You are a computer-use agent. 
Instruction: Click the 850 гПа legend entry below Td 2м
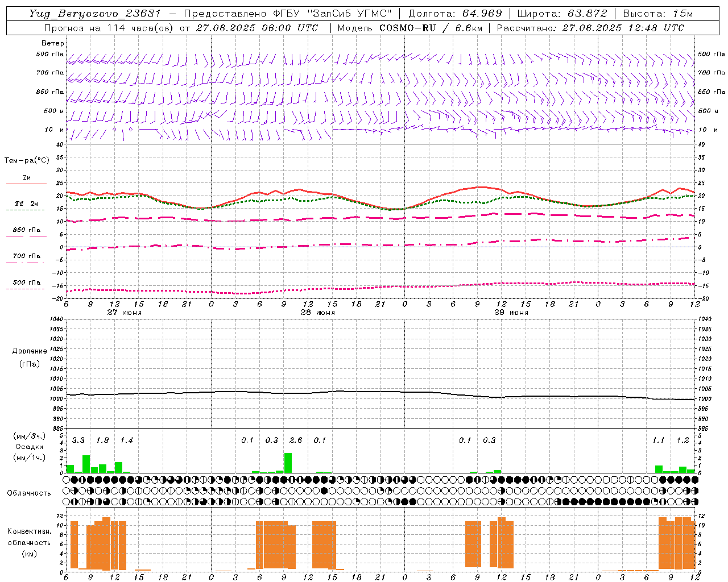[26, 230]
